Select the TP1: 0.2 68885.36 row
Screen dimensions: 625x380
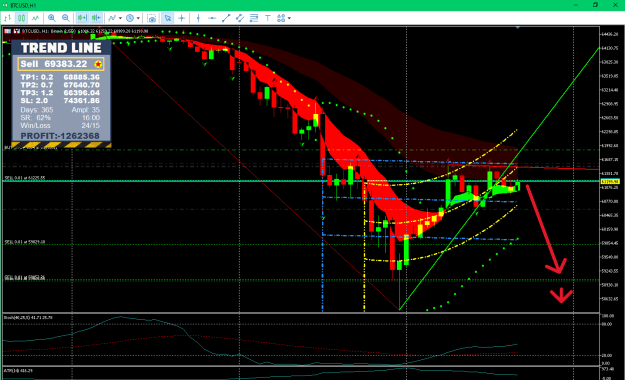[60, 77]
